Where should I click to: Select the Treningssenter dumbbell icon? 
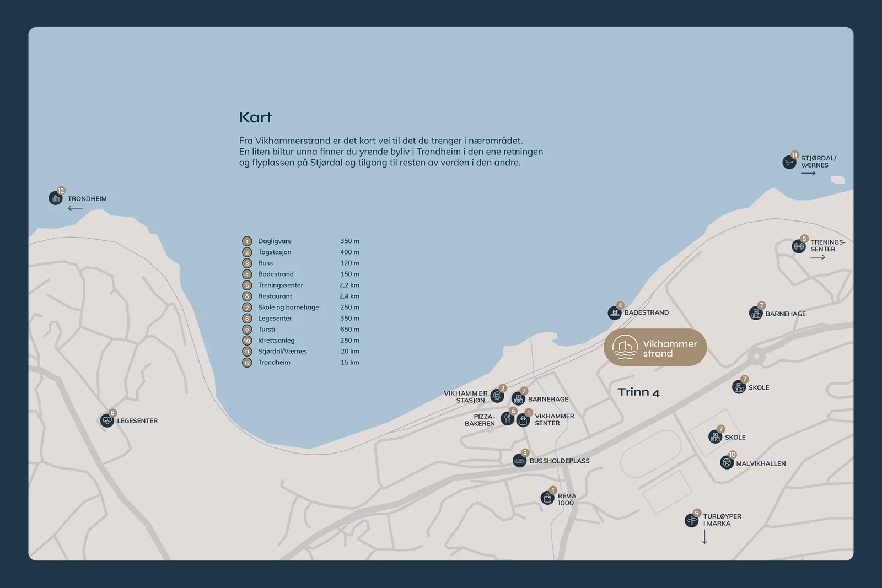pyautogui.click(x=799, y=246)
